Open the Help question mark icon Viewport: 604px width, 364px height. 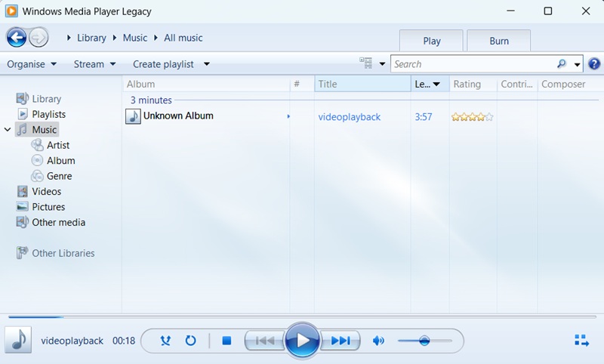coord(594,64)
